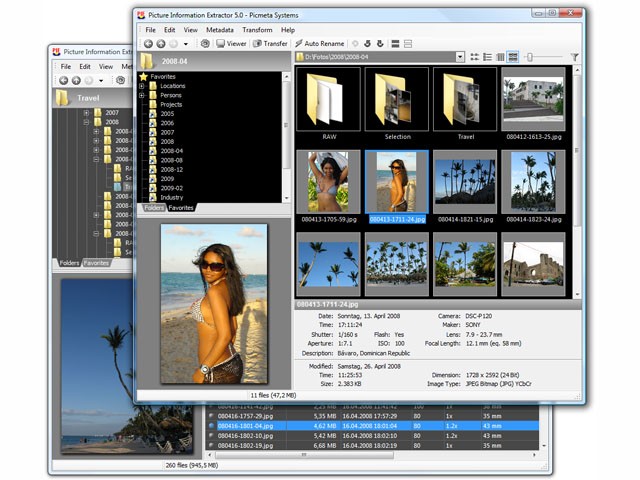Select thumbnail 080412-1613-25.jpg
The height and width of the screenshot is (480, 640).
(x=533, y=99)
